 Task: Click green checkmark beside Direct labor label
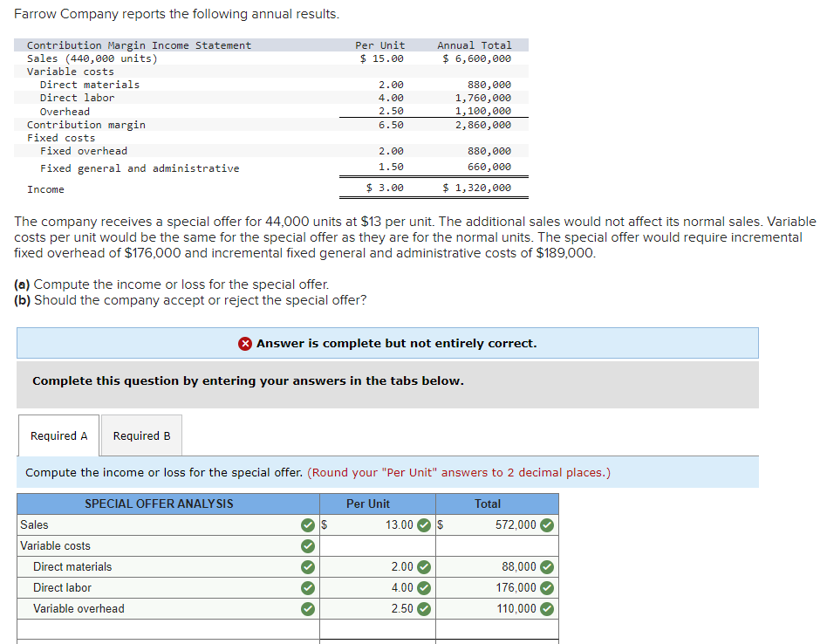(307, 587)
